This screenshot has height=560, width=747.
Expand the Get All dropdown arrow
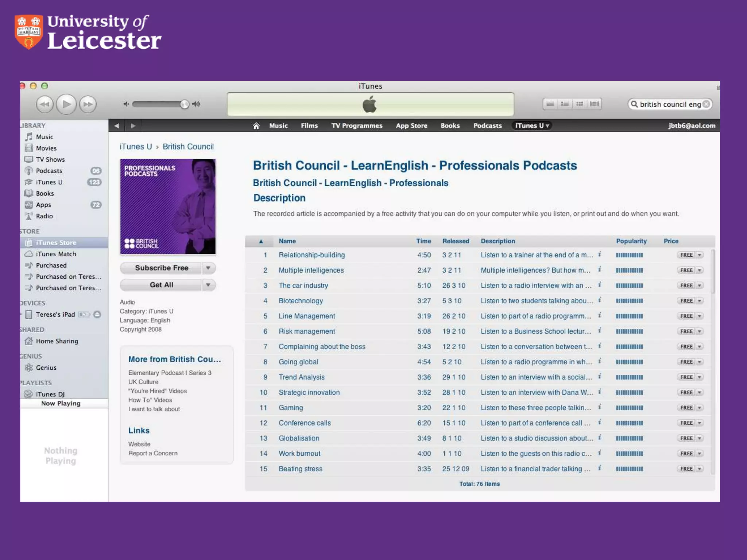point(208,285)
